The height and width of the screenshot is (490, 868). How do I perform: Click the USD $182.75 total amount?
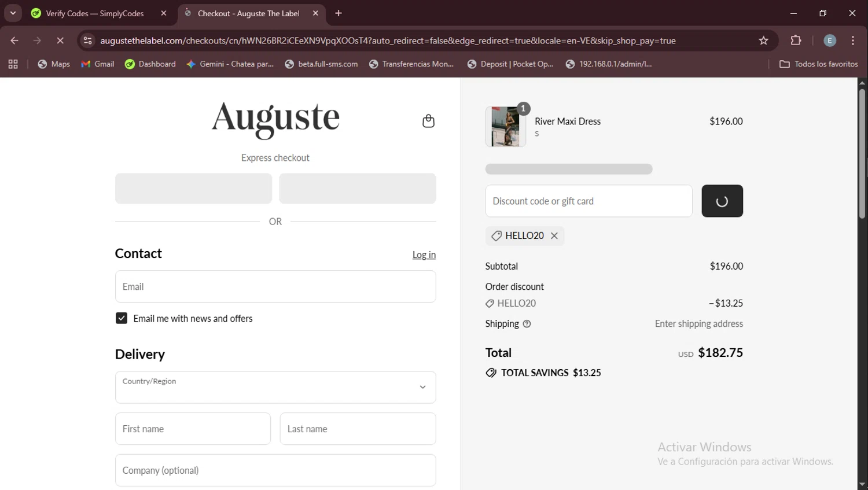coord(711,353)
